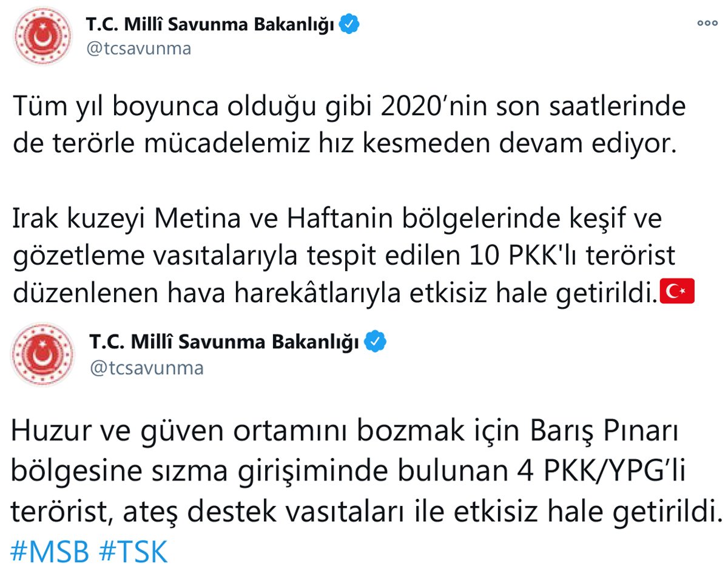Image resolution: width=728 pixels, height=574 pixels.
Task: Open the more options menu on the first tweet
Action: pos(707,24)
